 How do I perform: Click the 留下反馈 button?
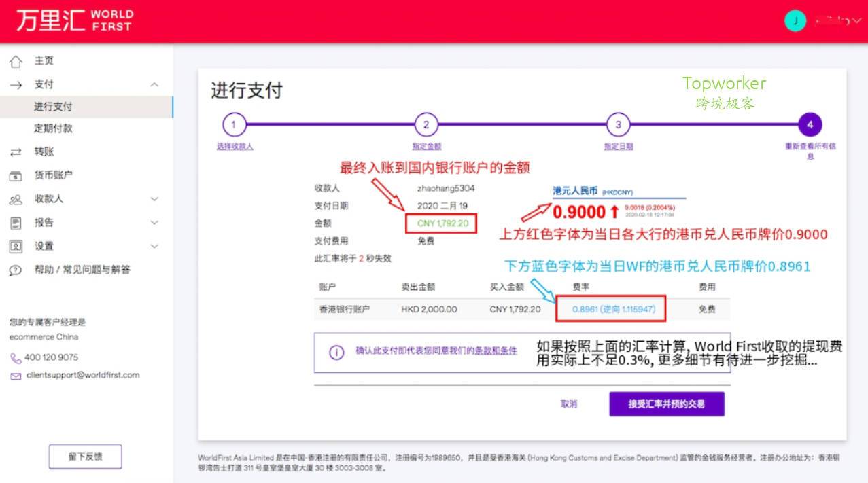[85, 457]
